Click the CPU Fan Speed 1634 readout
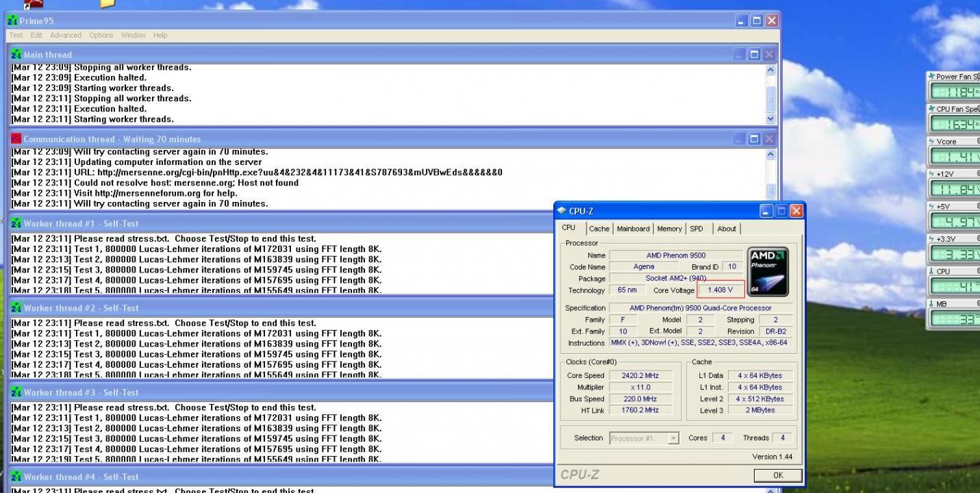The height and width of the screenshot is (493, 980). (x=955, y=124)
